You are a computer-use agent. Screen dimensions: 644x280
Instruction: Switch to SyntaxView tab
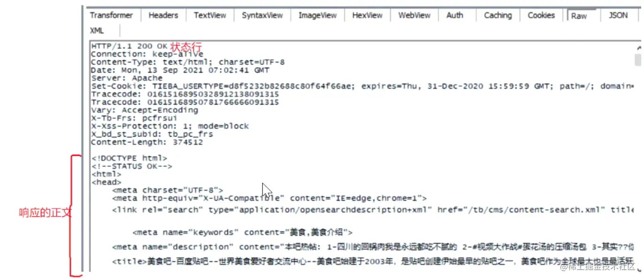(x=262, y=16)
